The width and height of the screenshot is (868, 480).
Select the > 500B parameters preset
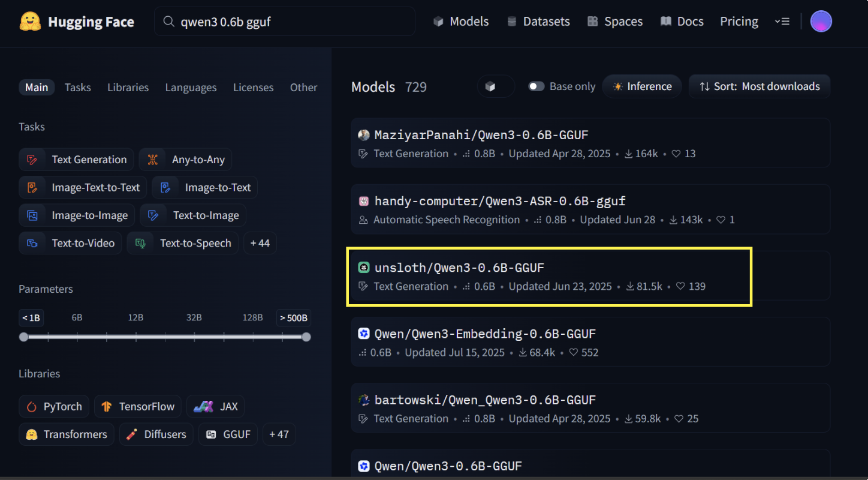[294, 317]
